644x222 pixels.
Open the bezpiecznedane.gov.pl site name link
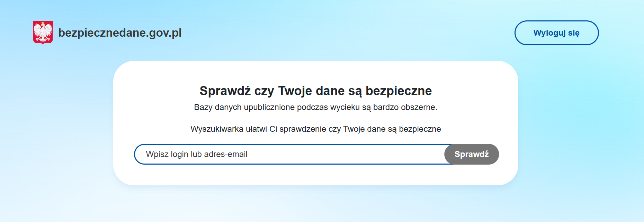[119, 33]
